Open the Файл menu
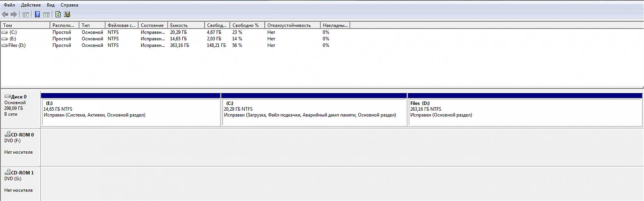The image size is (644, 201). 9,5
